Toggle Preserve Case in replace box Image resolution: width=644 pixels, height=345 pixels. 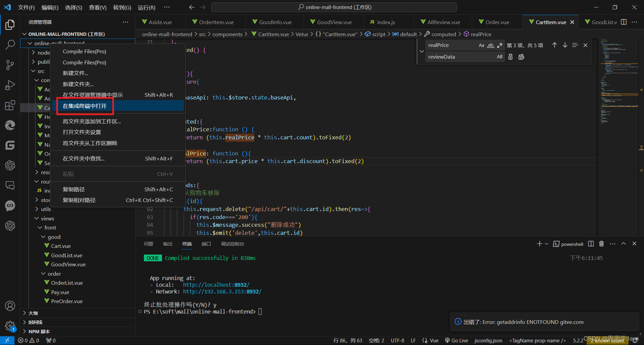pos(500,57)
